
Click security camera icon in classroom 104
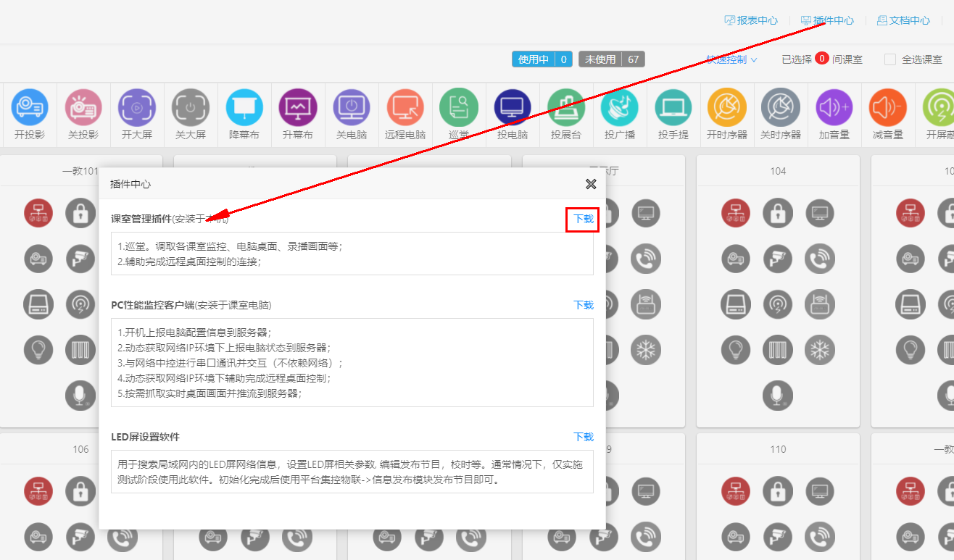[778, 259]
